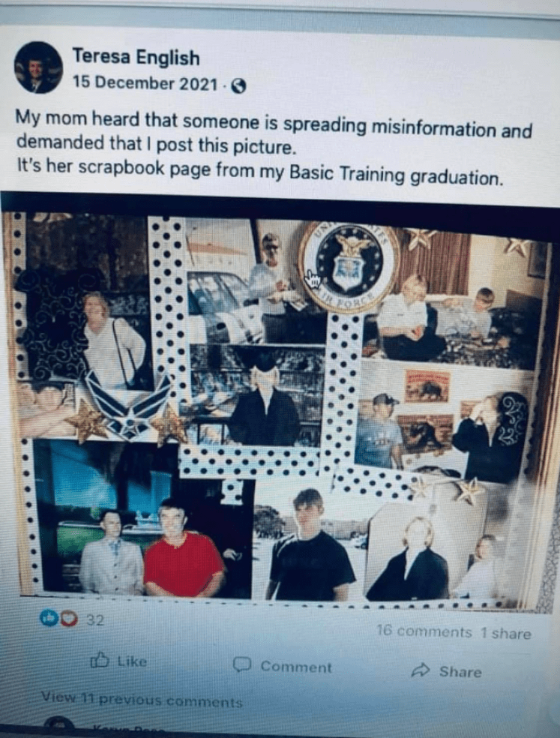This screenshot has height=738, width=560.
Task: Expand View 11 previous comments
Action: [142, 699]
